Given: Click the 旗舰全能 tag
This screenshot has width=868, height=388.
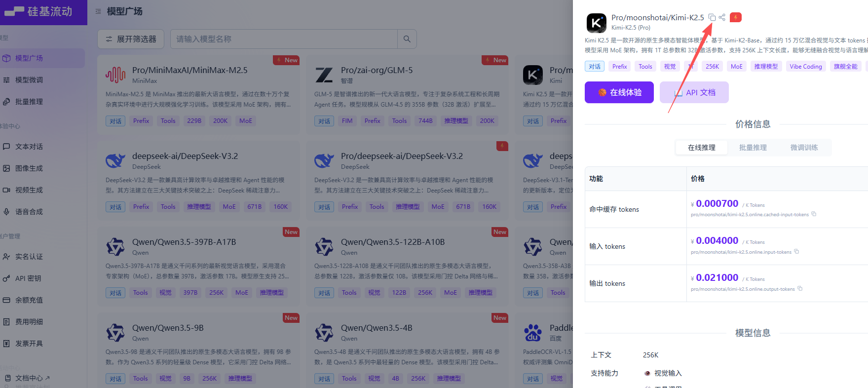Looking at the screenshot, I should click(846, 67).
